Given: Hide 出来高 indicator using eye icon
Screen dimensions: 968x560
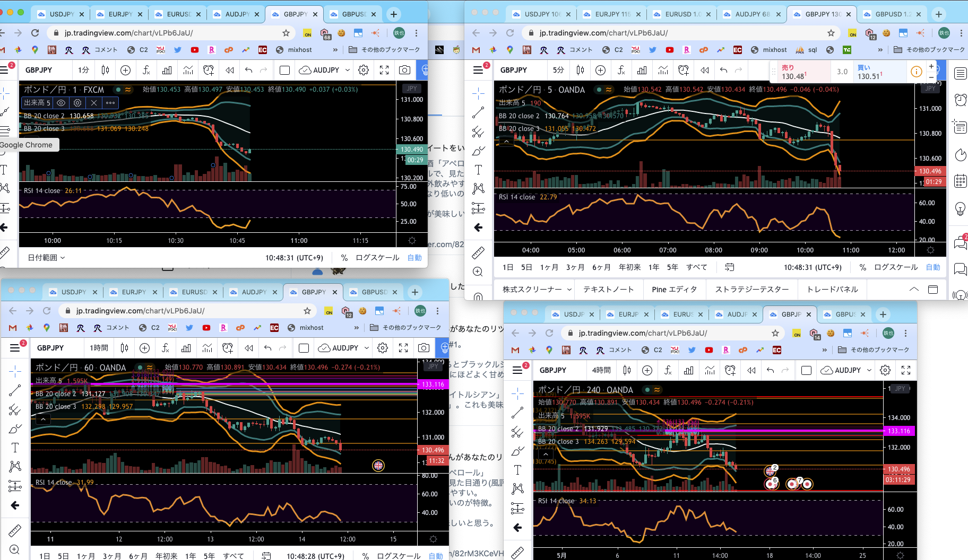Looking at the screenshot, I should pos(61,103).
